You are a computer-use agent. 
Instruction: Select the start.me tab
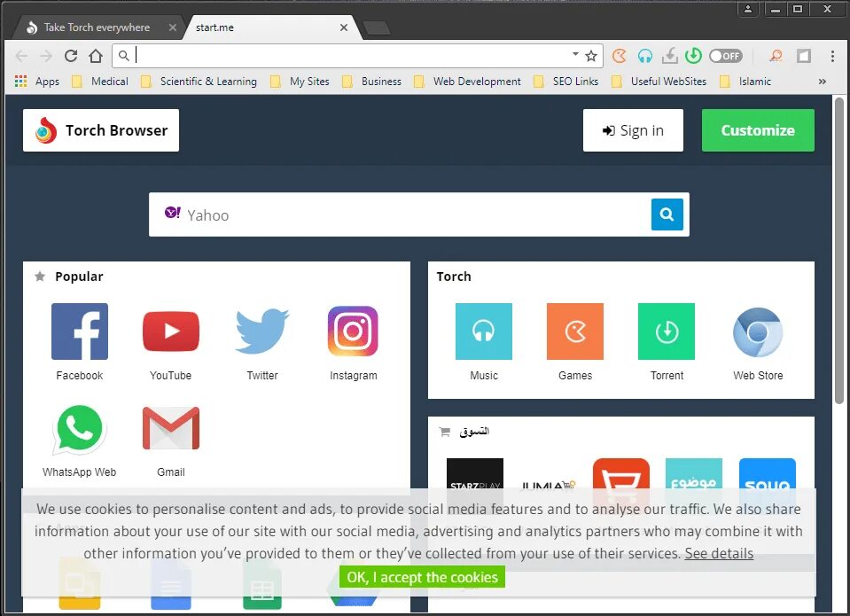266,27
